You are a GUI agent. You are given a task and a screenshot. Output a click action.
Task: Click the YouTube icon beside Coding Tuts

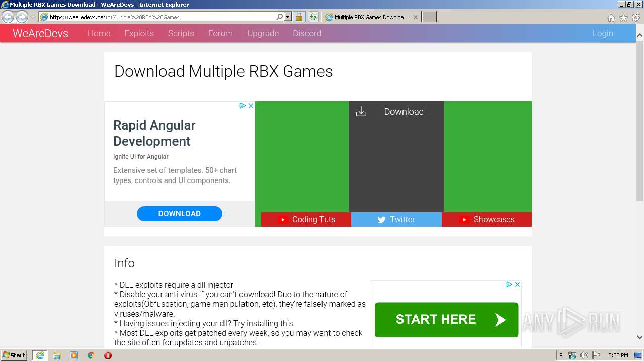282,220
